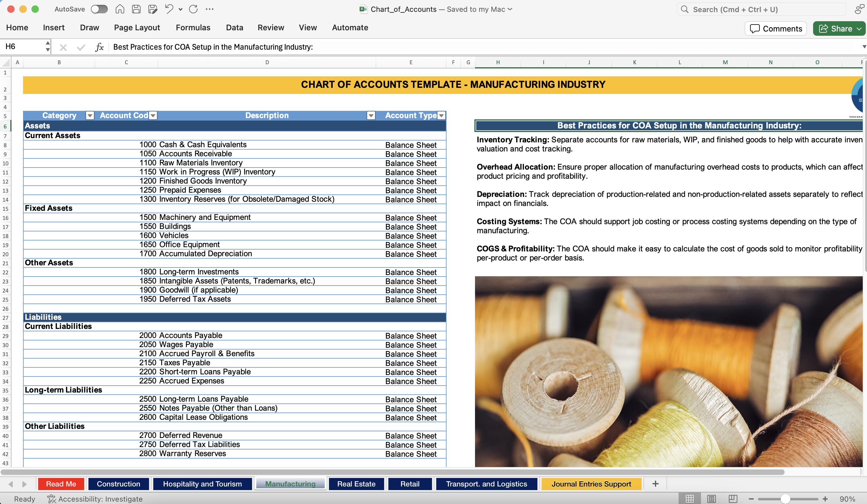The height and width of the screenshot is (504, 867).
Task: Switch to Page Layout view icon
Action: click(712, 499)
